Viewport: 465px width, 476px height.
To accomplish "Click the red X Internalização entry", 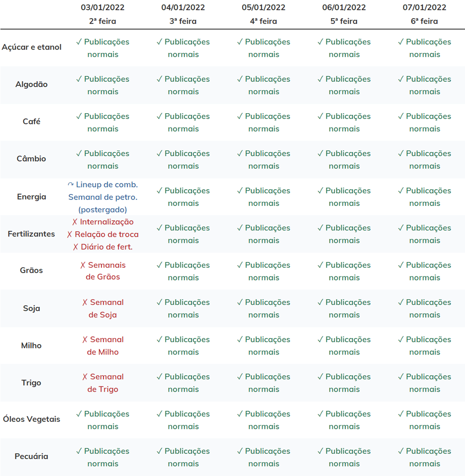I will click(103, 222).
